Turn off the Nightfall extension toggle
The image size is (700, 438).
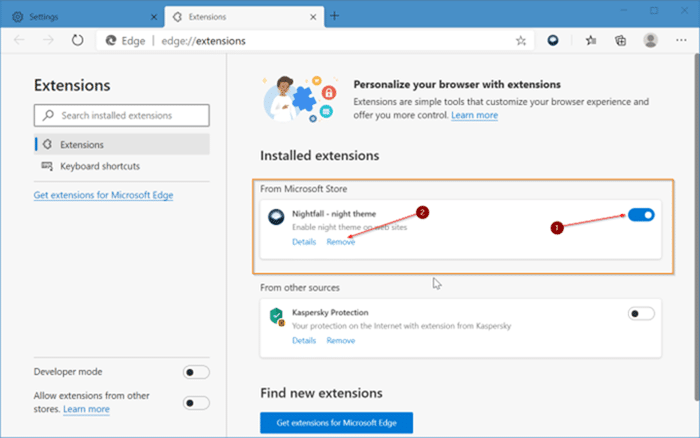tap(641, 215)
